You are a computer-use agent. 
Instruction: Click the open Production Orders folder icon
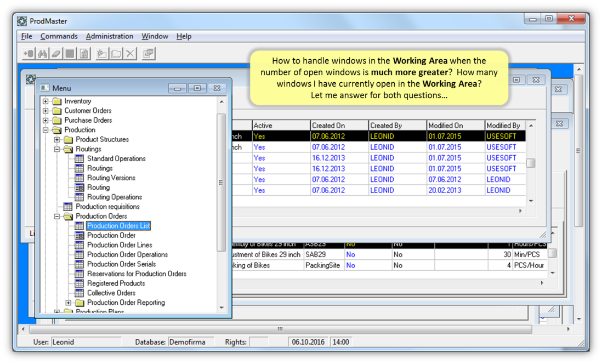pyautogui.click(x=69, y=216)
